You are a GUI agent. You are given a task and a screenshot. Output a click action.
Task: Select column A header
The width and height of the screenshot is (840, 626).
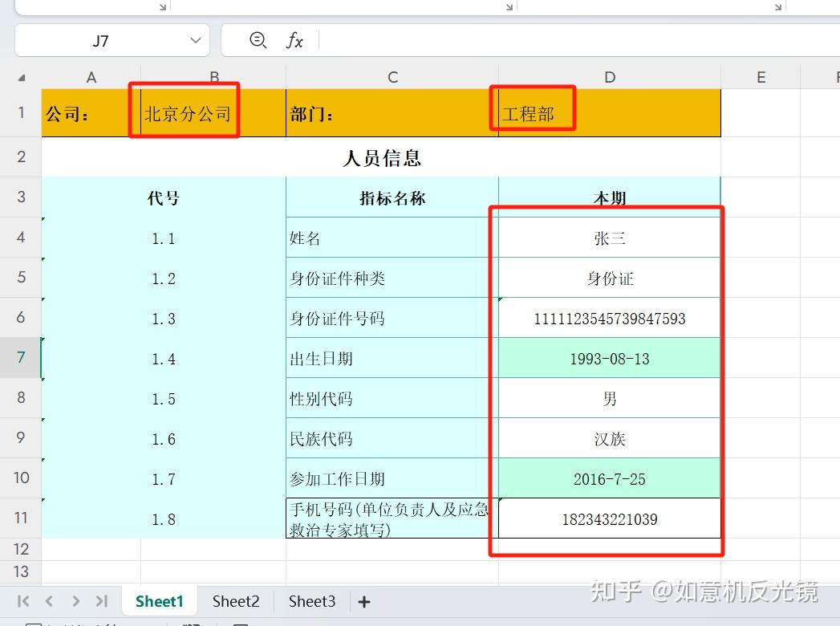coord(91,77)
